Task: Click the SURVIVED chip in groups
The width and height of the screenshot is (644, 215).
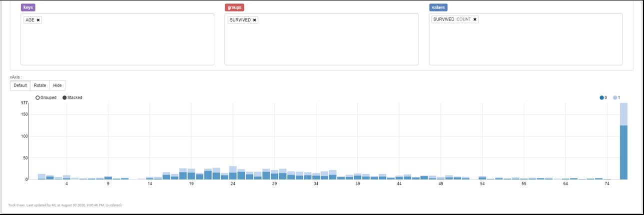Action: [240, 20]
